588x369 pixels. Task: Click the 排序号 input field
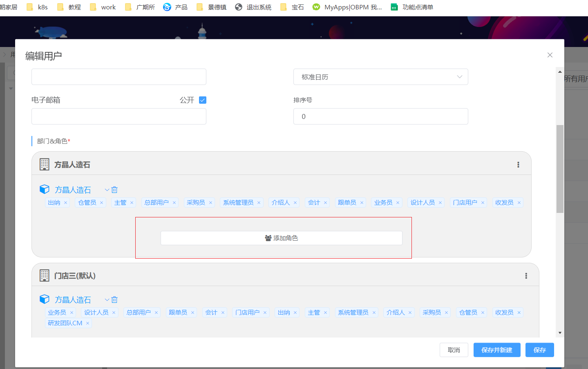pos(381,116)
